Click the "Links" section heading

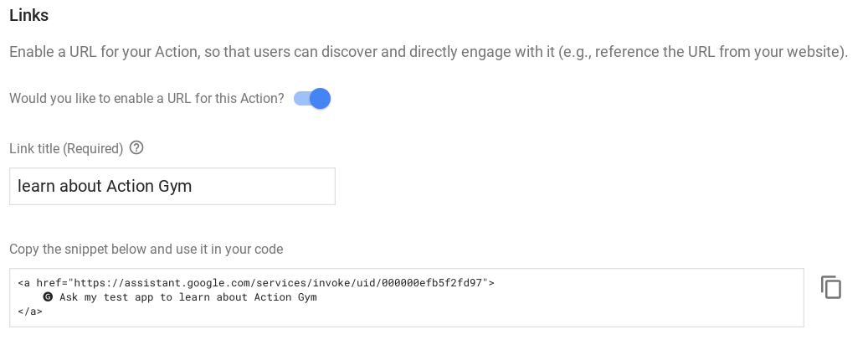[x=28, y=15]
